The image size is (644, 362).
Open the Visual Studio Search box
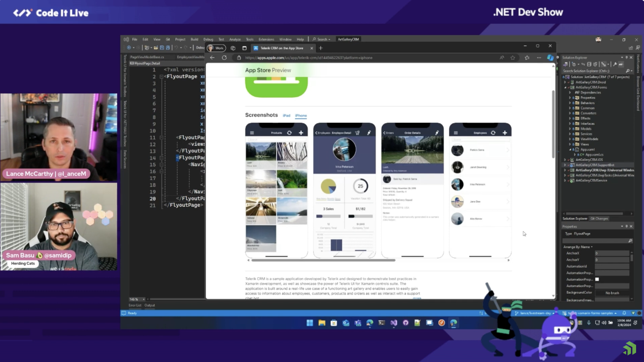(x=321, y=39)
